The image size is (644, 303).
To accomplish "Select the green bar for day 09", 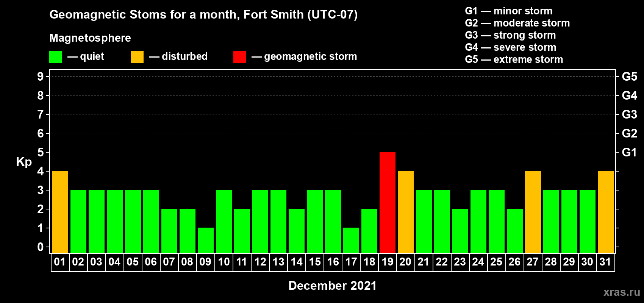I will coord(206,240).
